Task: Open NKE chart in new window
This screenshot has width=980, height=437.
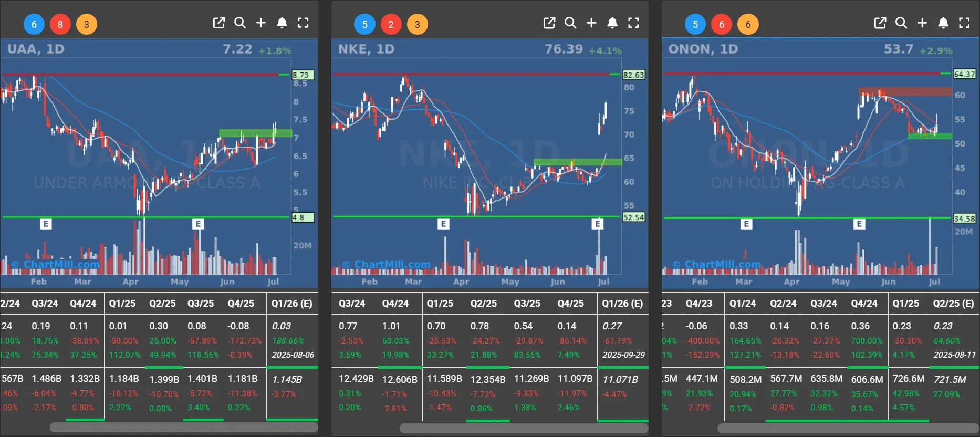Action: (x=549, y=23)
